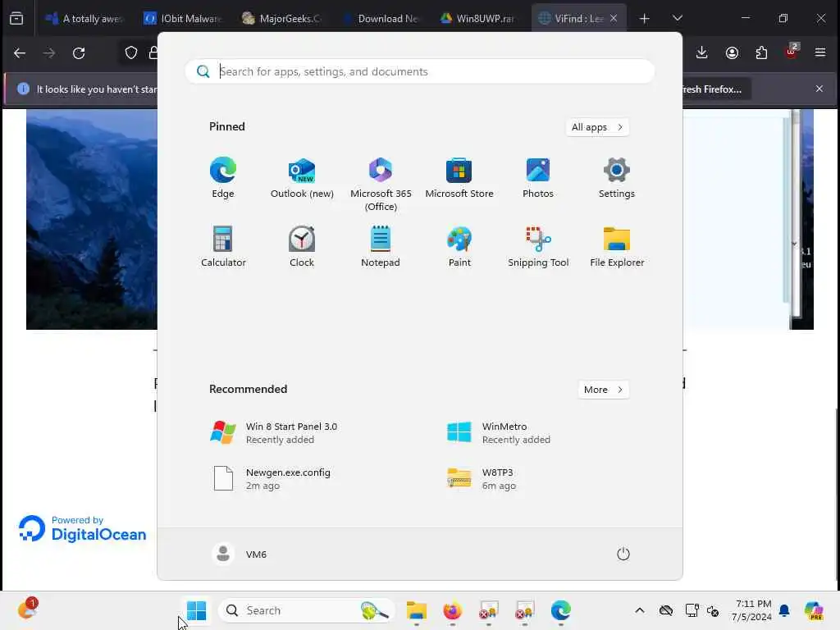Open the Firefox downloads panel
The image size is (840, 630).
pos(702,52)
